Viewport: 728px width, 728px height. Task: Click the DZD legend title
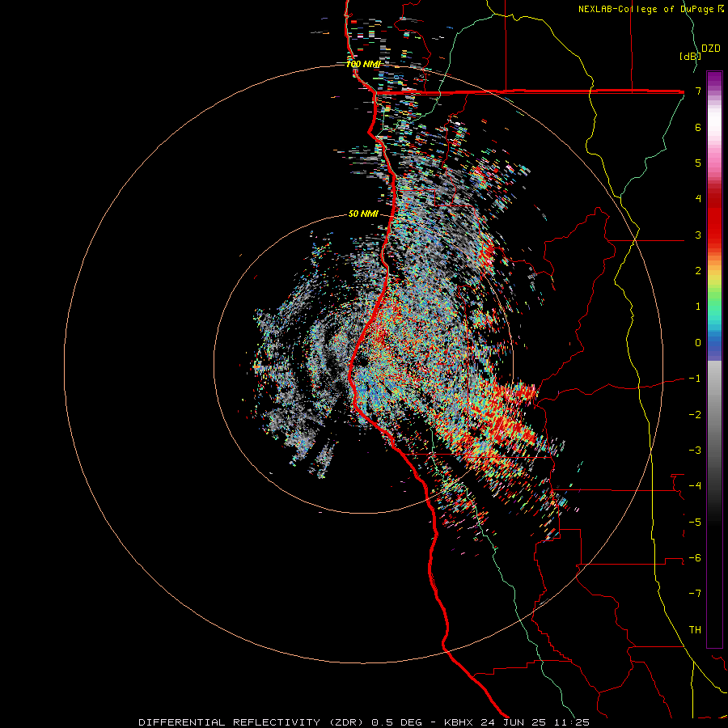click(x=711, y=49)
